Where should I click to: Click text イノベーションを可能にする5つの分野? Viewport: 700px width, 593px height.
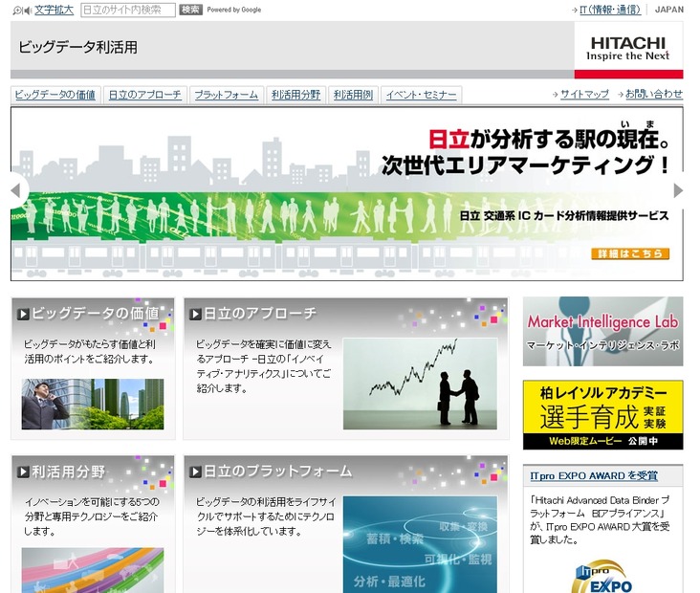(x=92, y=516)
